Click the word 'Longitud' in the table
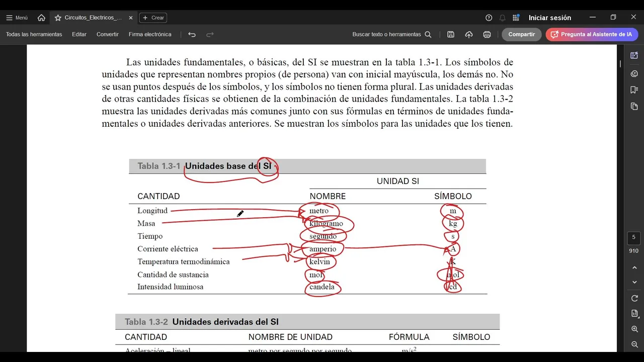644x362 pixels. coord(152,211)
